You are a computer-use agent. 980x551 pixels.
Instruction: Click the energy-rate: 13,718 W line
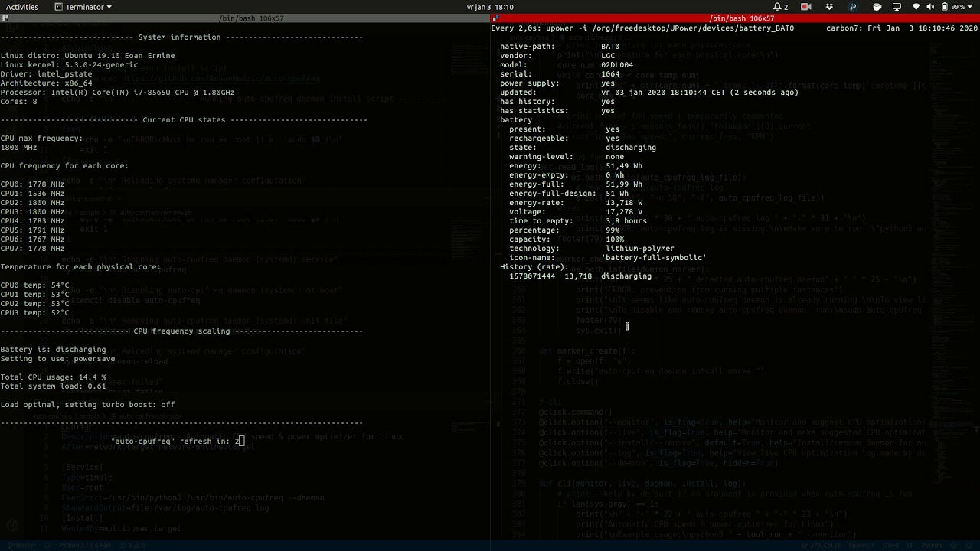pos(576,202)
